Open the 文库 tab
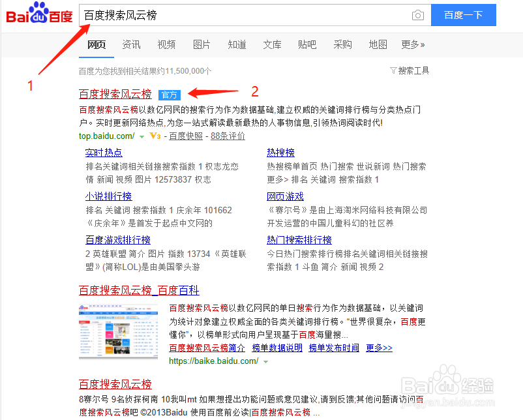523x420 pixels. coord(272,44)
